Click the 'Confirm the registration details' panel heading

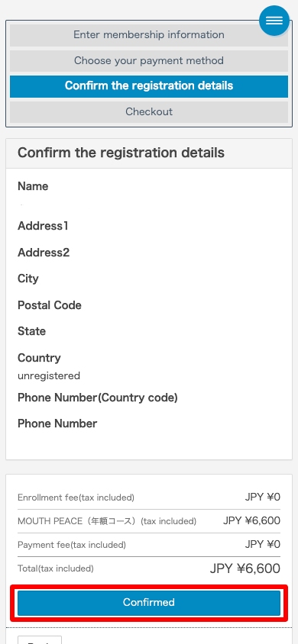pyautogui.click(x=121, y=153)
